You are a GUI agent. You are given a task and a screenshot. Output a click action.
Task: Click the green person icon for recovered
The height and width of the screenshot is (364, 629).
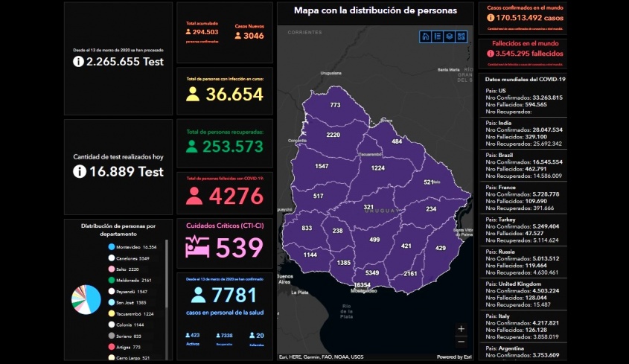[x=191, y=147]
